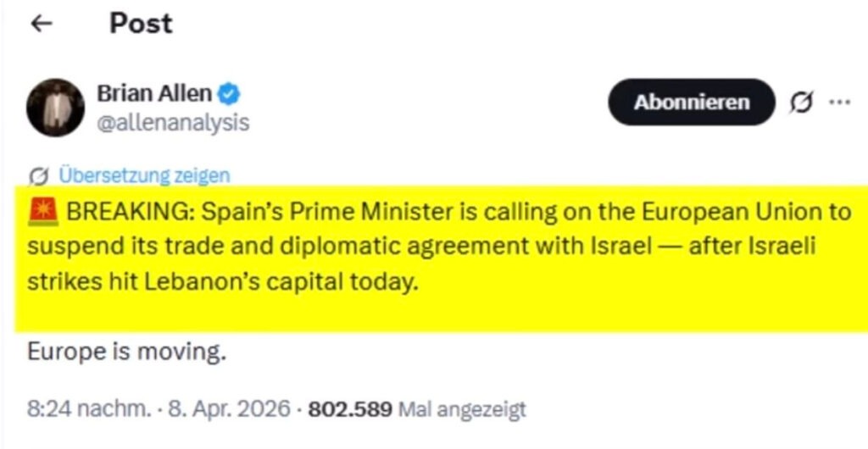Show translation via Übersetzung zeigen
The height and width of the screenshot is (449, 868).
click(x=143, y=175)
